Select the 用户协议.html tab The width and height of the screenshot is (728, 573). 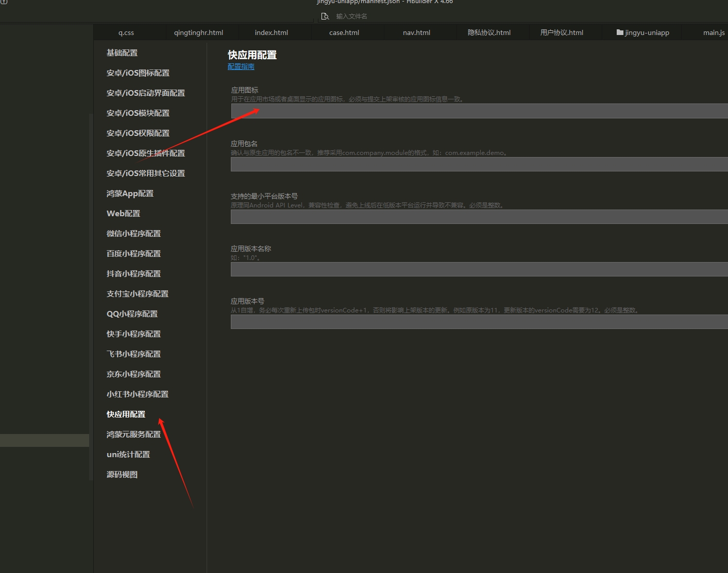pos(562,32)
